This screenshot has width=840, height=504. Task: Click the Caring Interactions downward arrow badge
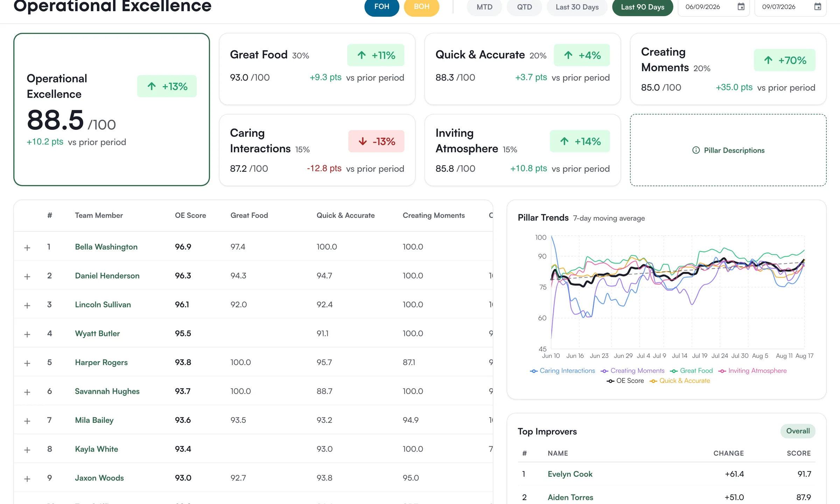pos(376,141)
